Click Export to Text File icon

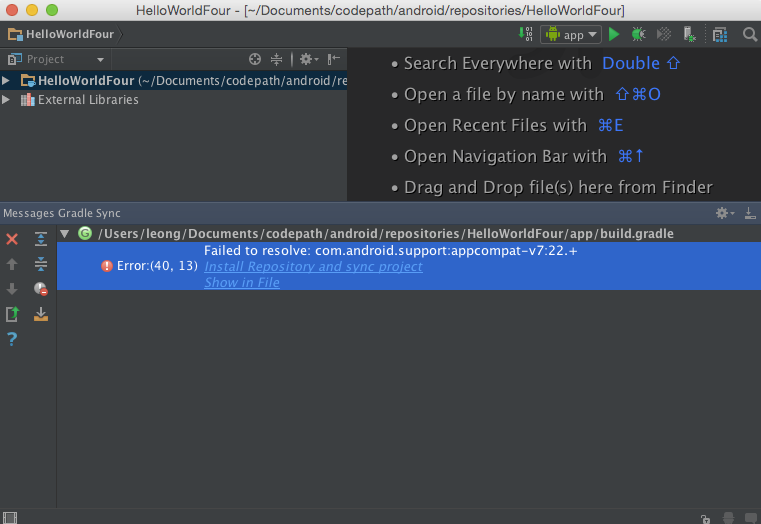12,314
